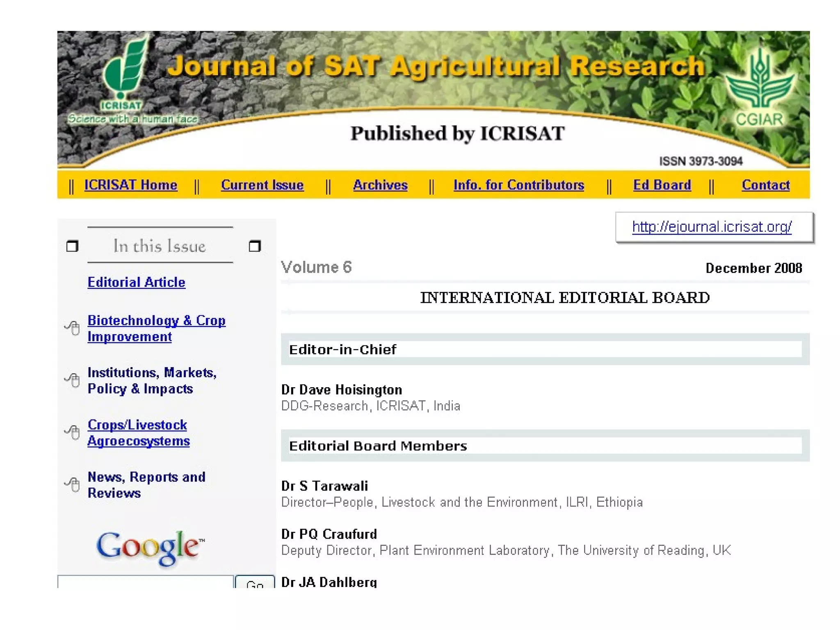This screenshot has height=630, width=840.
Task: Click the Google logo in sidebar
Action: [x=150, y=547]
